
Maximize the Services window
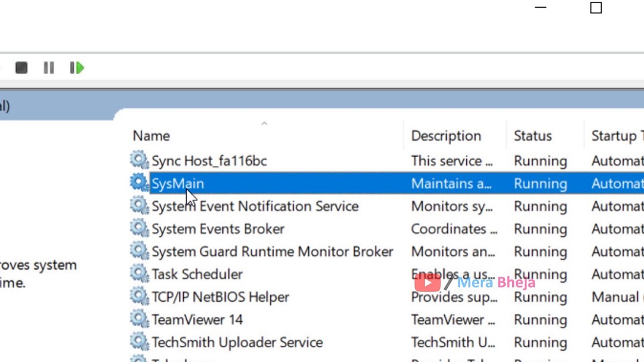click(x=596, y=8)
